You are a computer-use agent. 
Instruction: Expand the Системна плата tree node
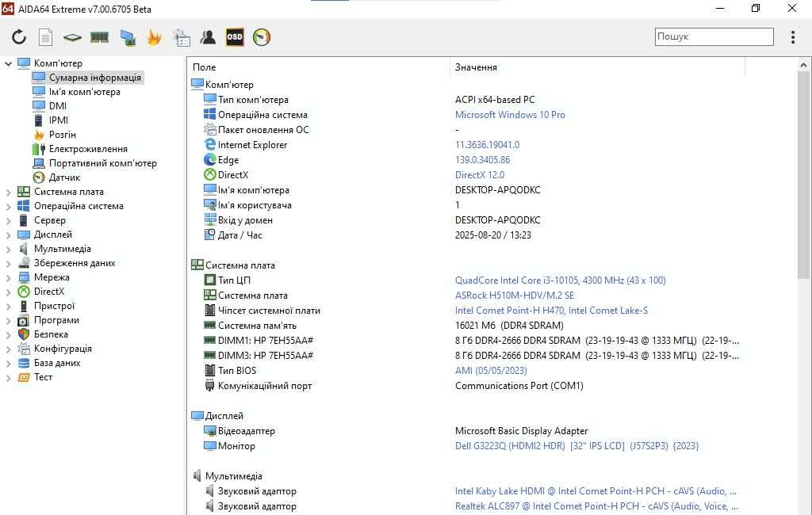point(8,192)
